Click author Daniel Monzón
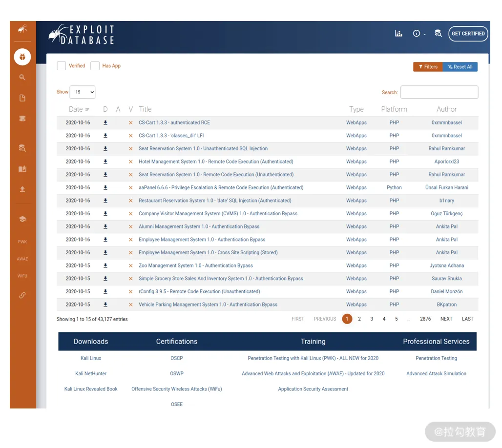The width and height of the screenshot is (502, 448). tap(447, 291)
